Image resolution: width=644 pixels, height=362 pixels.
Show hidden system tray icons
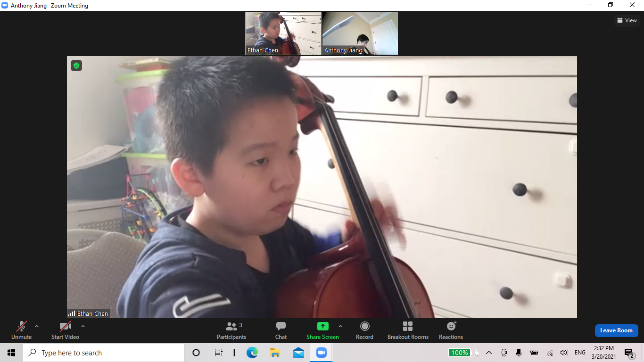(x=489, y=353)
